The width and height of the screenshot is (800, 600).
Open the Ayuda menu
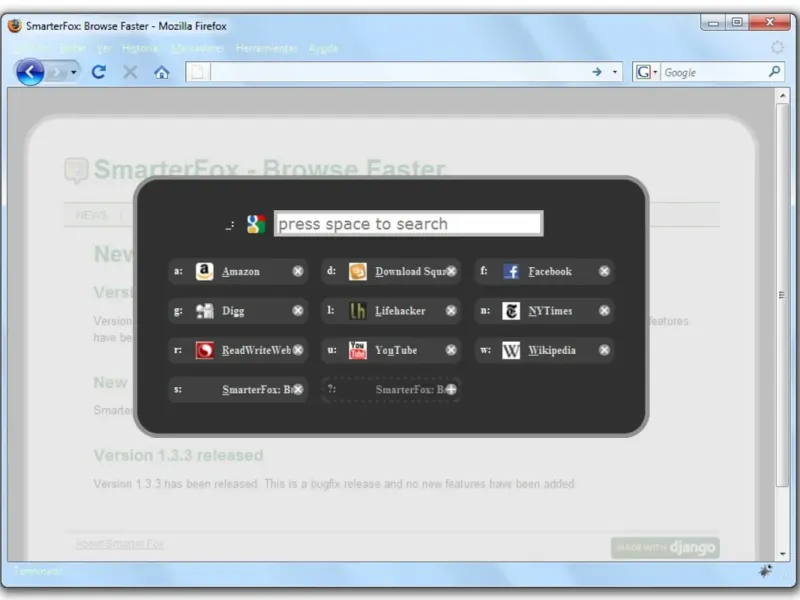pyautogui.click(x=323, y=48)
